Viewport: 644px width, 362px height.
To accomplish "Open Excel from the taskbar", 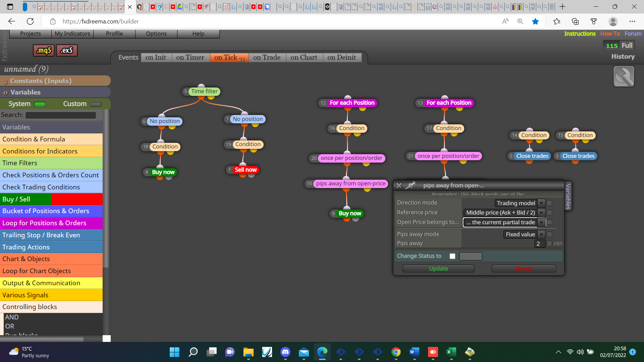I will [x=451, y=352].
